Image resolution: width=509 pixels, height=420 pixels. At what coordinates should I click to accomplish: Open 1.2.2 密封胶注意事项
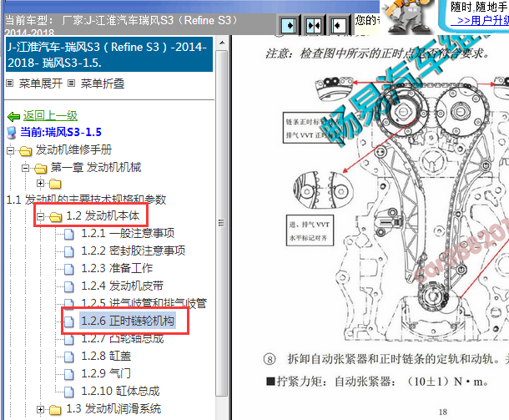pos(134,250)
